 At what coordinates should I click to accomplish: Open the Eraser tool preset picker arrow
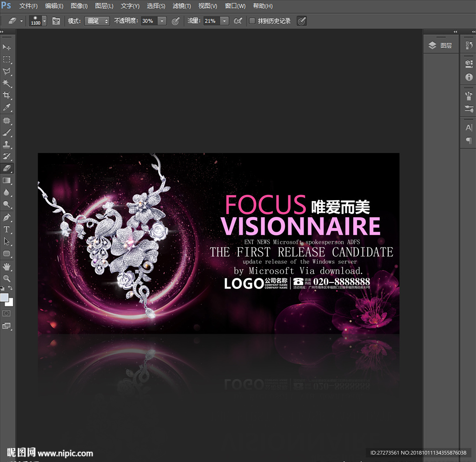tap(21, 21)
